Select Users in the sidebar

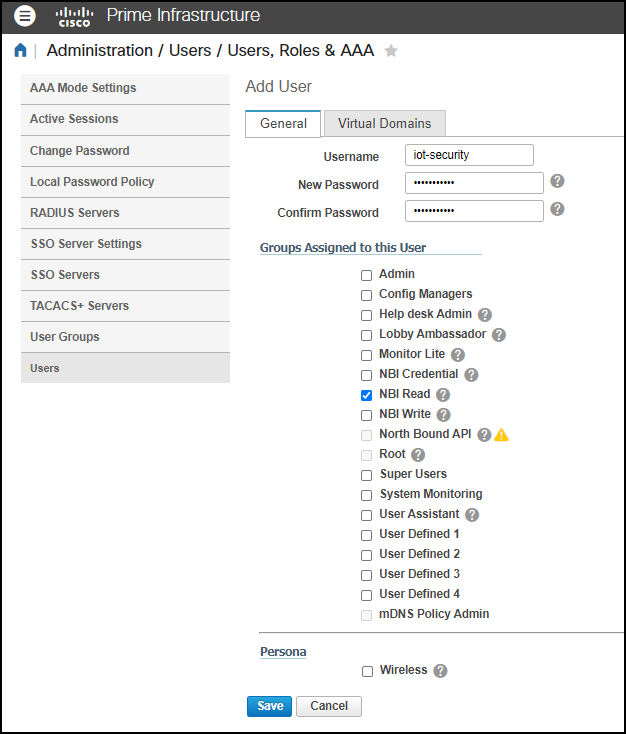(x=125, y=368)
